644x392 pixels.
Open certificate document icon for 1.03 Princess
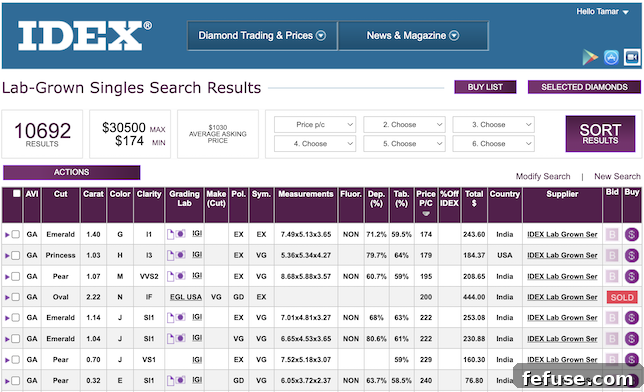pyautogui.click(x=170, y=255)
